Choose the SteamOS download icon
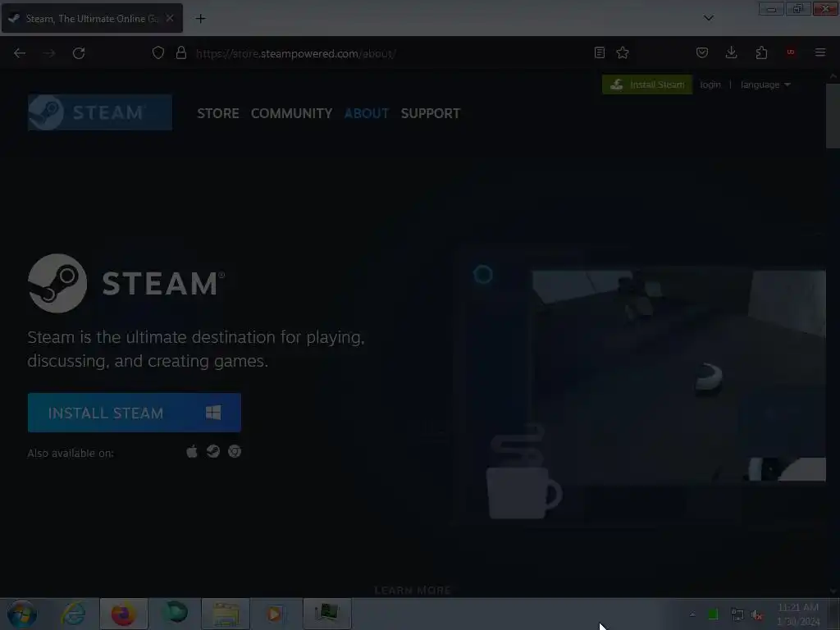The image size is (840, 630). click(213, 452)
